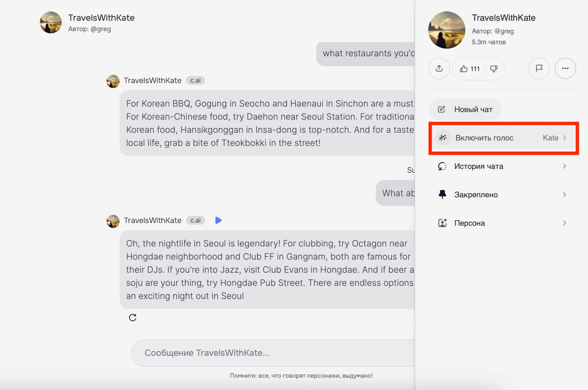Open the @greg author link in sidebar

504,31
